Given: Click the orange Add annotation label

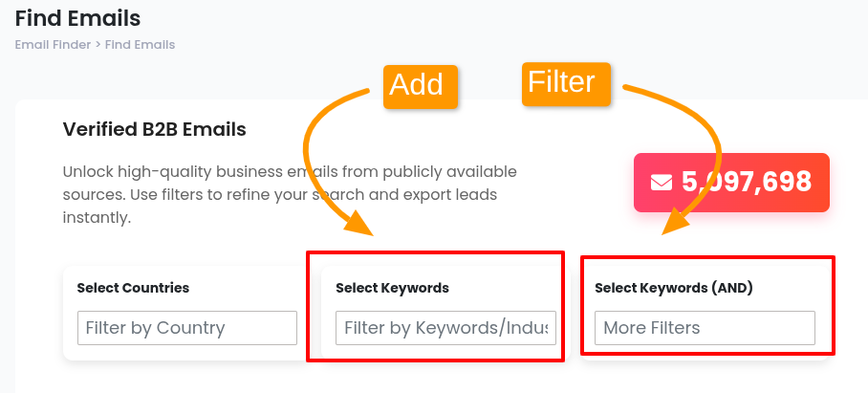Looking at the screenshot, I should [x=417, y=85].
